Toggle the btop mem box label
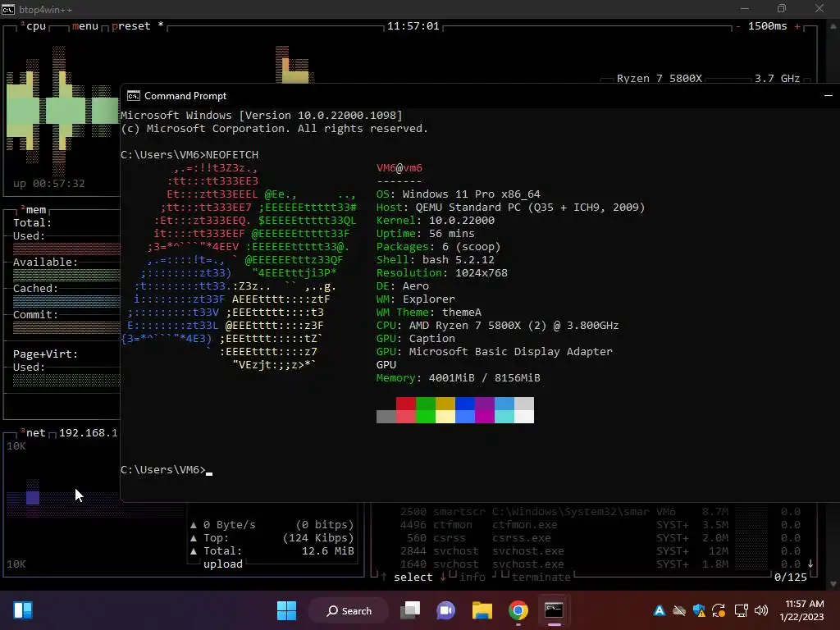Viewport: 840px width, 630px height. (36, 209)
